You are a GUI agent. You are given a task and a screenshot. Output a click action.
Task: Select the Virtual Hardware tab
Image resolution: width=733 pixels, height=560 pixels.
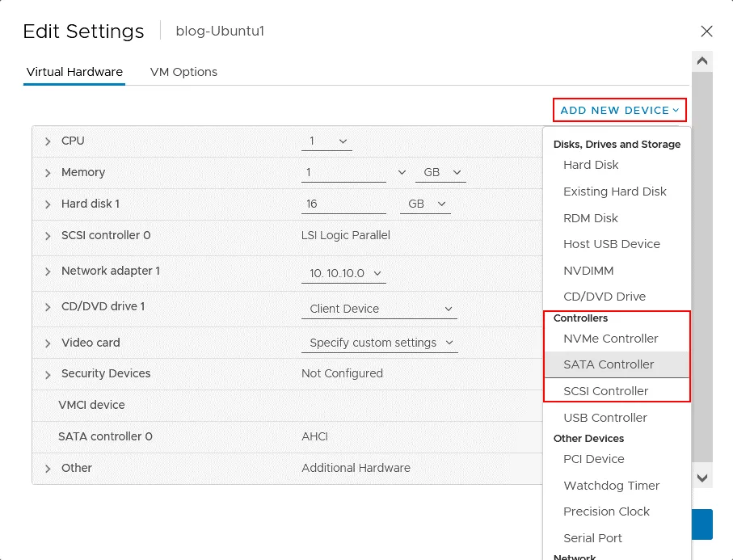tap(74, 72)
